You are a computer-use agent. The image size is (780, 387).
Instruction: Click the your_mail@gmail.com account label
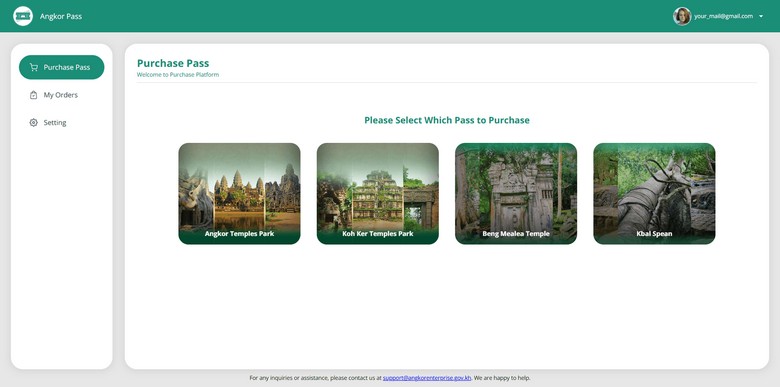click(x=723, y=16)
